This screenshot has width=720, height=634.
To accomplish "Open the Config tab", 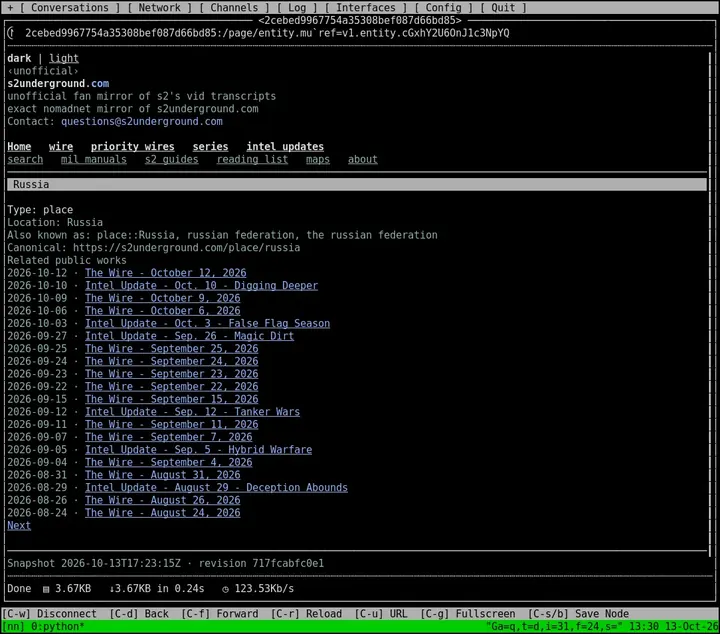I will (443, 7).
